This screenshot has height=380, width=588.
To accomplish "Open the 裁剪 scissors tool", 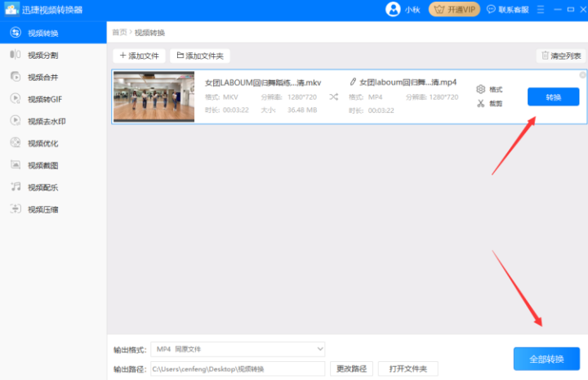I will click(x=489, y=104).
